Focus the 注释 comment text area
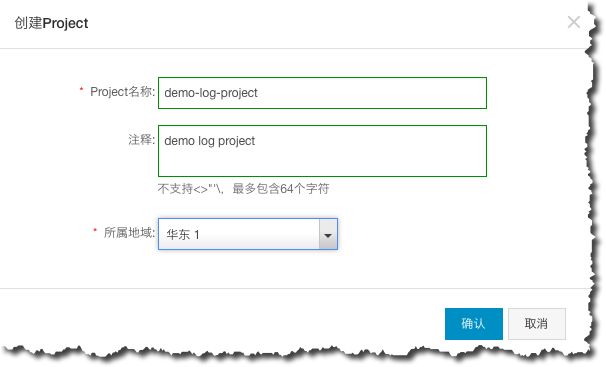 (322, 151)
